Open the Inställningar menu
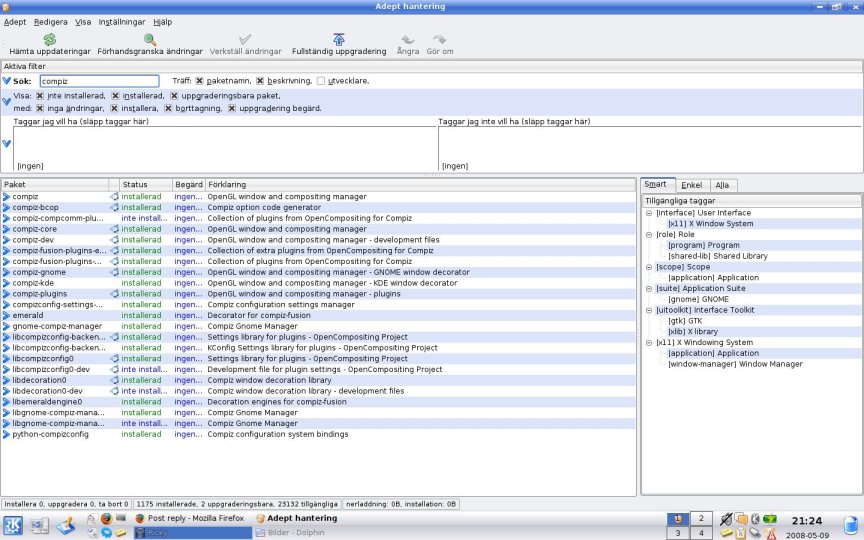This screenshot has width=864, height=540. pyautogui.click(x=122, y=21)
